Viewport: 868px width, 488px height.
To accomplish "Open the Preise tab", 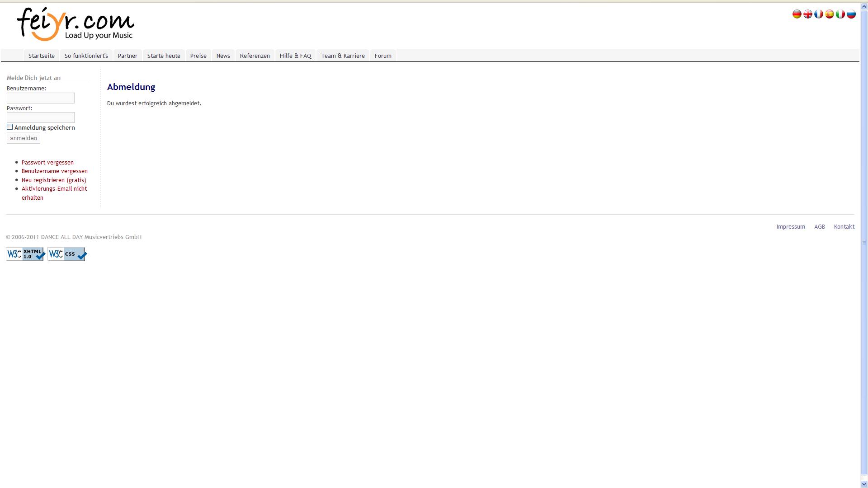I will tap(198, 56).
